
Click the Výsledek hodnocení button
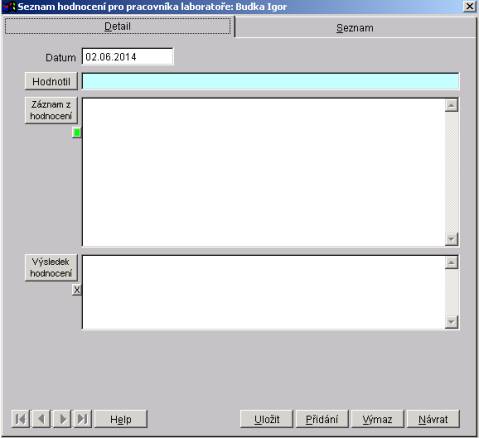[51, 267]
